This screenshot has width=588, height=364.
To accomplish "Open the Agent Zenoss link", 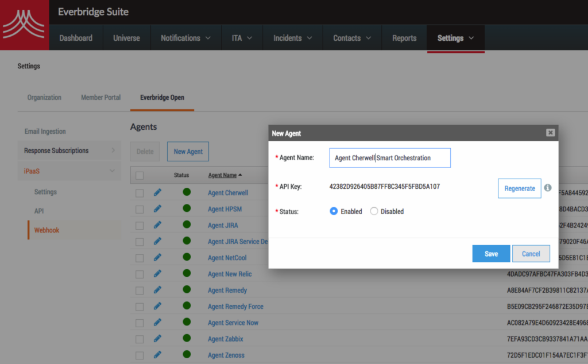I will 226,355.
